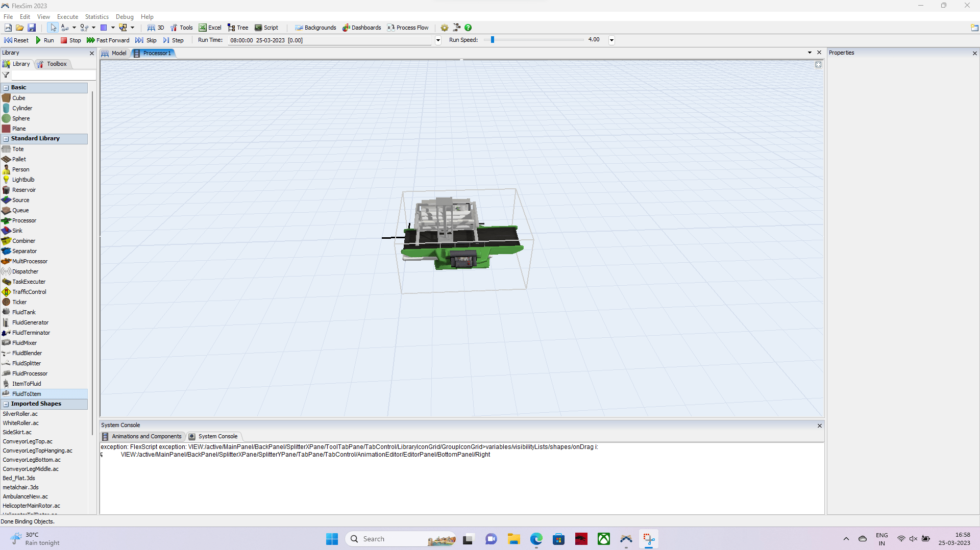This screenshot has height=550, width=980.
Task: Open the Execute menu
Action: (67, 16)
